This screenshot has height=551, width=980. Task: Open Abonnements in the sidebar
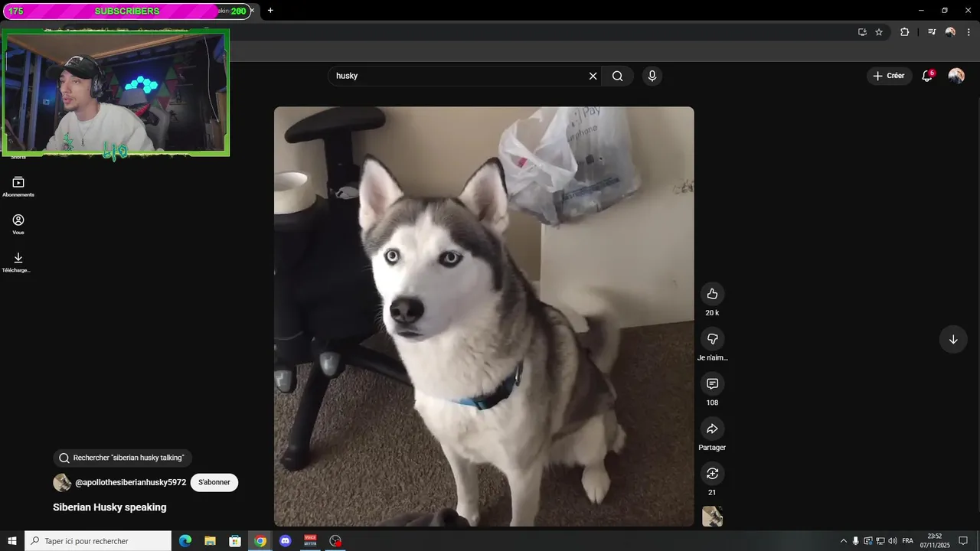pos(18,187)
